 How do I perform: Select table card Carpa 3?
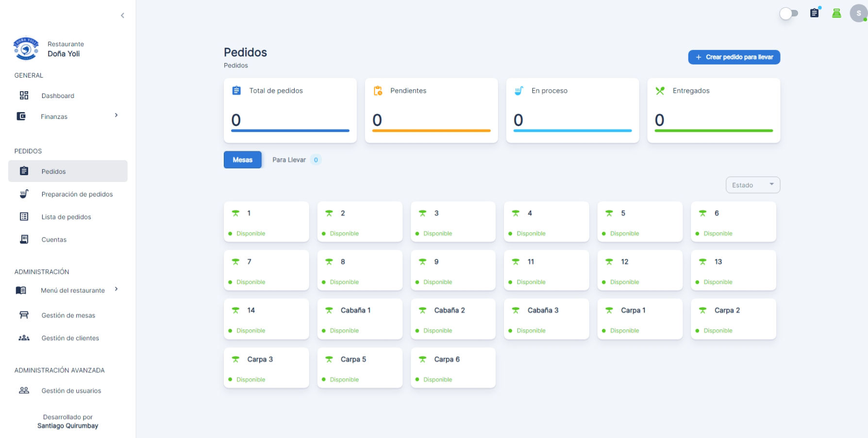[267, 368]
